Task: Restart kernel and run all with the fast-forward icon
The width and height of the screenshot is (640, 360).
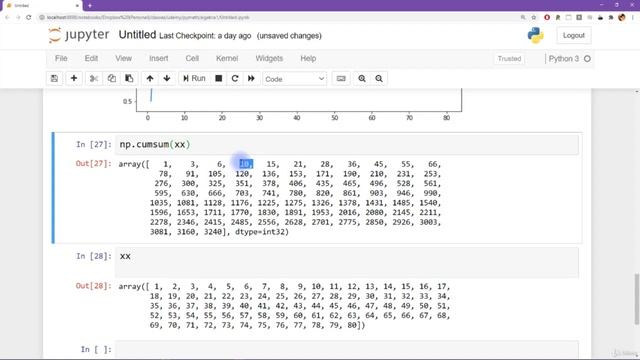Action: (251, 78)
